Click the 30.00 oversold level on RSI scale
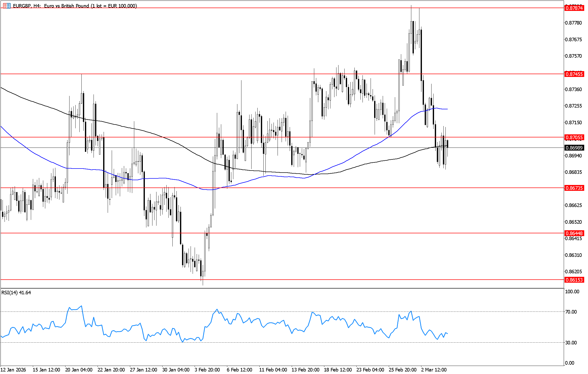 pos(571,343)
